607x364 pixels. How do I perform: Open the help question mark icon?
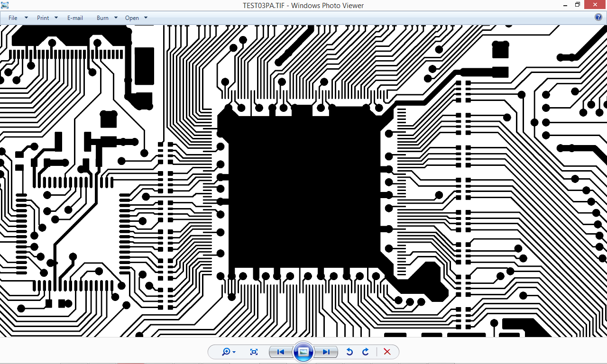(x=598, y=17)
